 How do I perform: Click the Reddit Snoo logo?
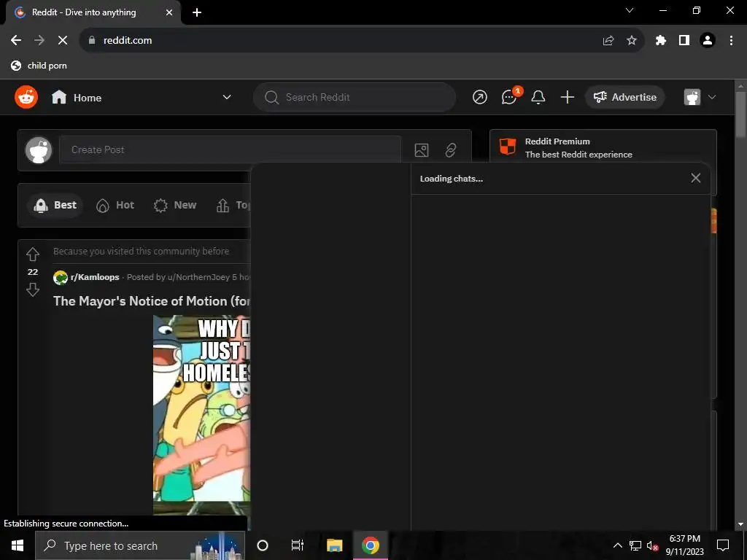click(26, 97)
